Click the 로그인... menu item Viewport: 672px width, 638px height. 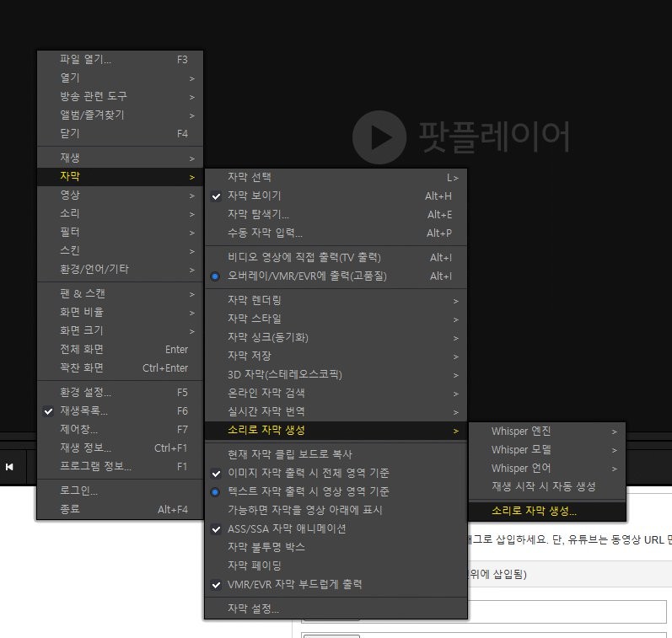[120, 491]
